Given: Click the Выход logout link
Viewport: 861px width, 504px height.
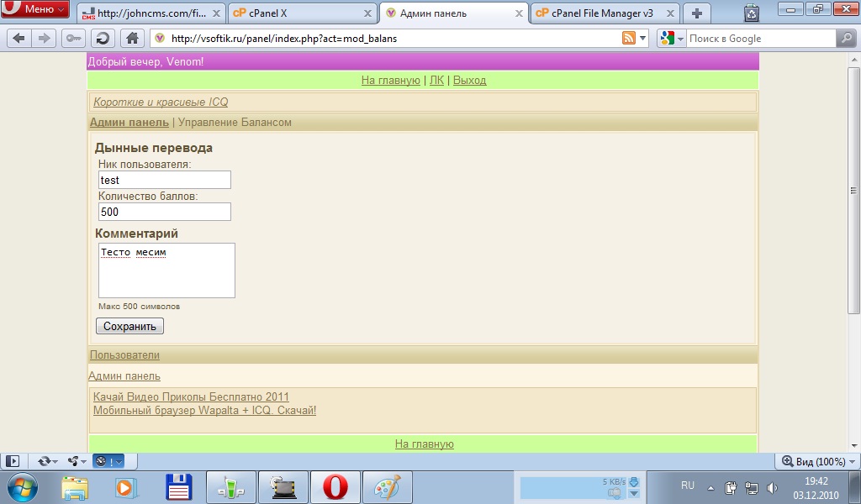Looking at the screenshot, I should (469, 80).
